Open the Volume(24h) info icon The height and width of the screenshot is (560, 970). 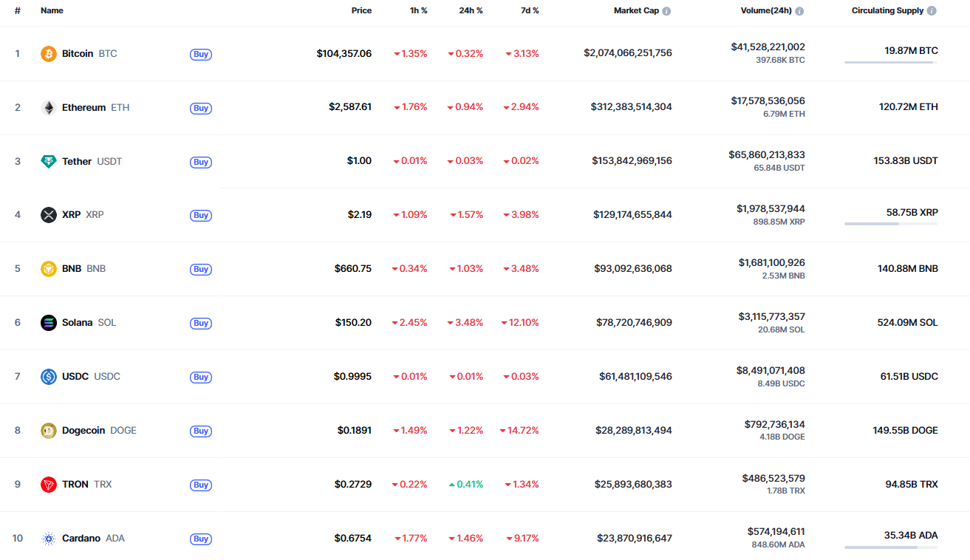(x=799, y=11)
